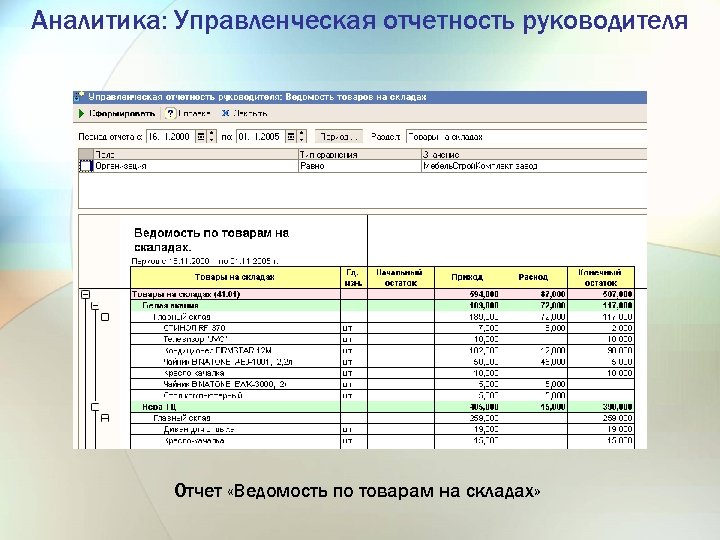The image size is (720, 540).
Task: Collapse the Белая линия group bracket
Action: click(95, 306)
